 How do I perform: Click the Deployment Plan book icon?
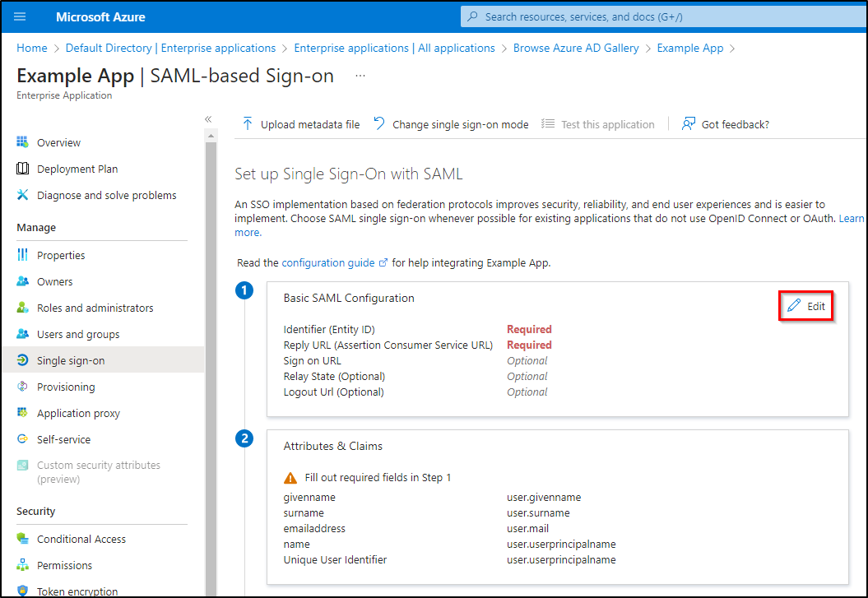23,169
